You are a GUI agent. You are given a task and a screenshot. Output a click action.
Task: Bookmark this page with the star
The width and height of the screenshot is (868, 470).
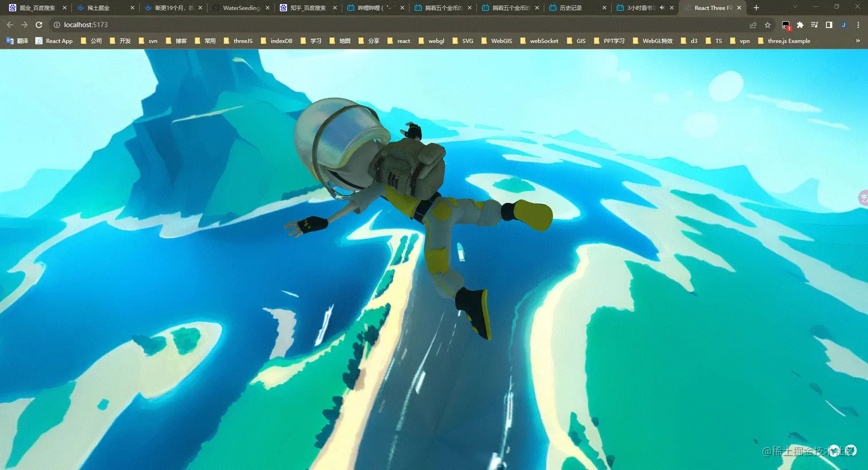(768, 25)
